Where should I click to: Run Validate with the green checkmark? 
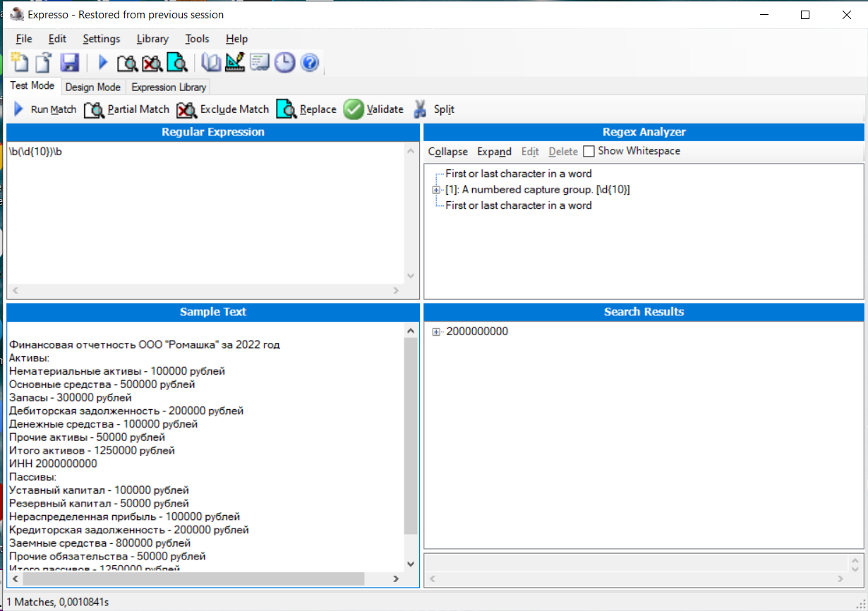click(373, 109)
